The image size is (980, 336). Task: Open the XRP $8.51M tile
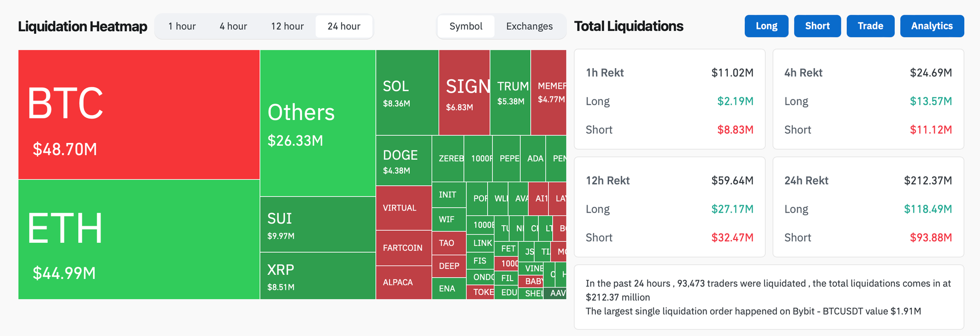click(318, 276)
